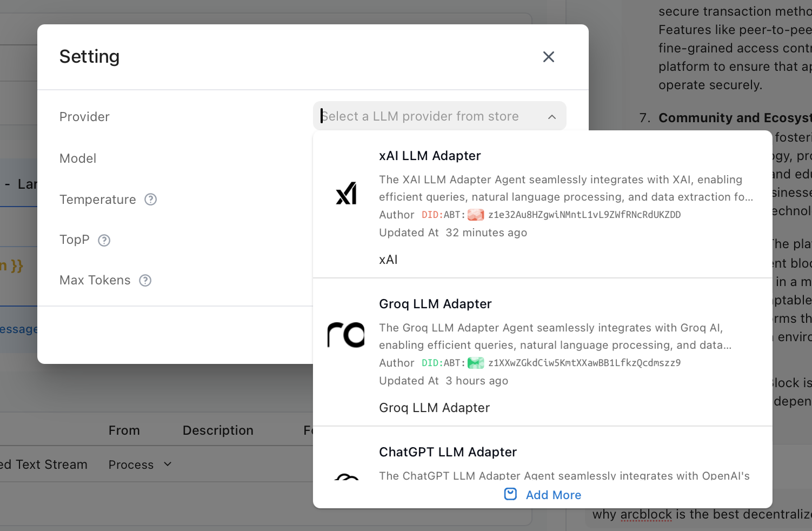Select Groq LLM Adapter option
Viewport: 812px width, 531px height.
435,304
